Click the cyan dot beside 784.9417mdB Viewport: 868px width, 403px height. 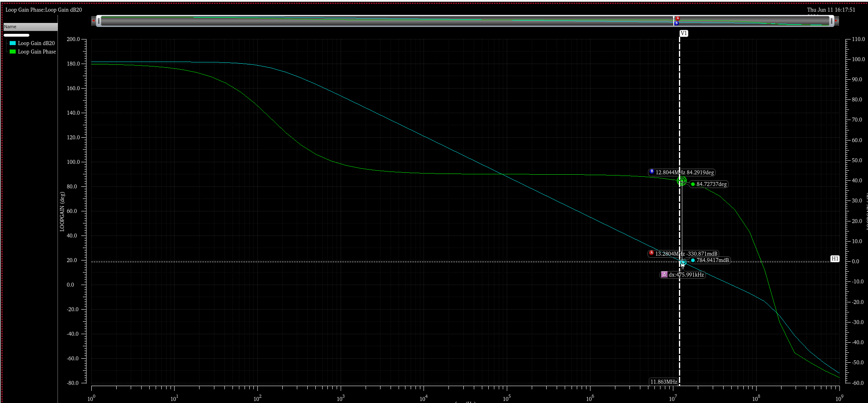point(693,260)
